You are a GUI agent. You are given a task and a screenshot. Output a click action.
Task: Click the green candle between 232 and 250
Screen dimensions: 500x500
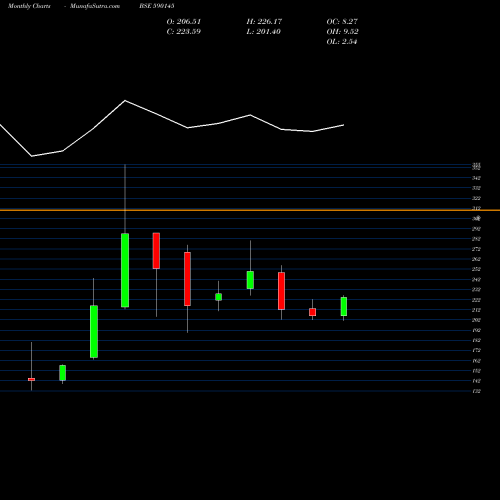[x=250, y=280]
